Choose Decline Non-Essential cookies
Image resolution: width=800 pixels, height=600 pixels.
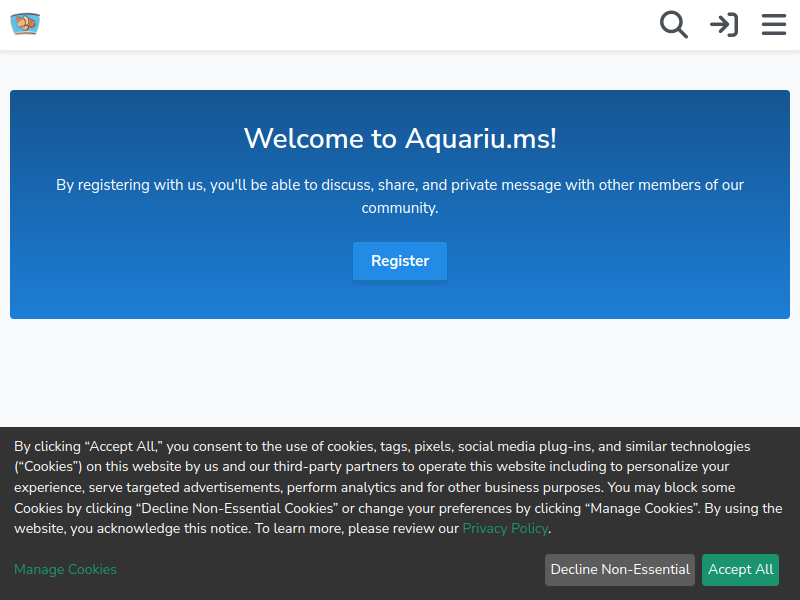pyautogui.click(x=620, y=569)
